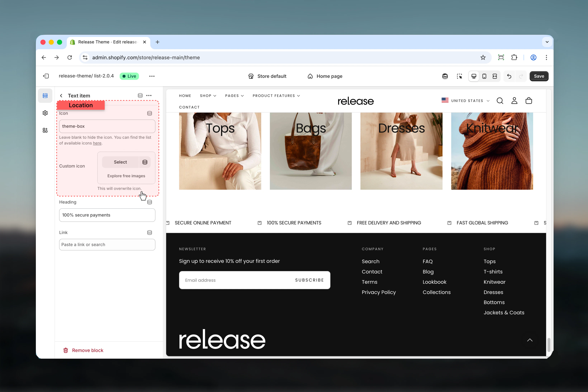Open the storefront search icon
588x392 pixels.
pyautogui.click(x=500, y=100)
